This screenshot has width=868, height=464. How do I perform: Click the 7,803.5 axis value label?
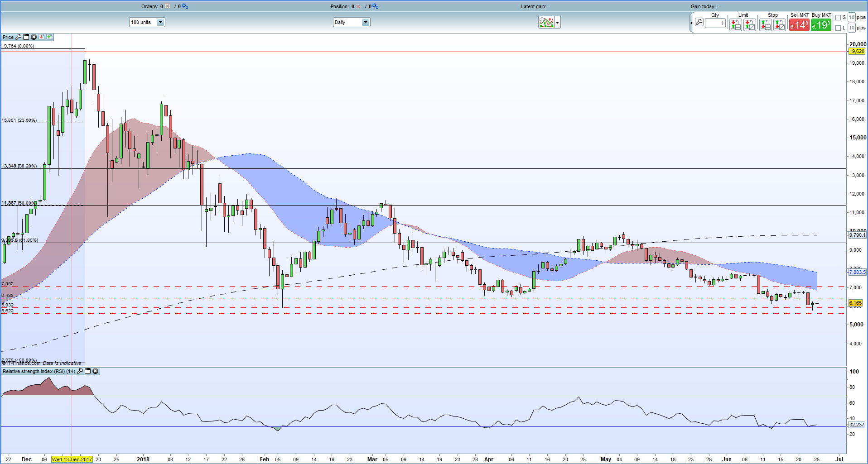click(857, 272)
